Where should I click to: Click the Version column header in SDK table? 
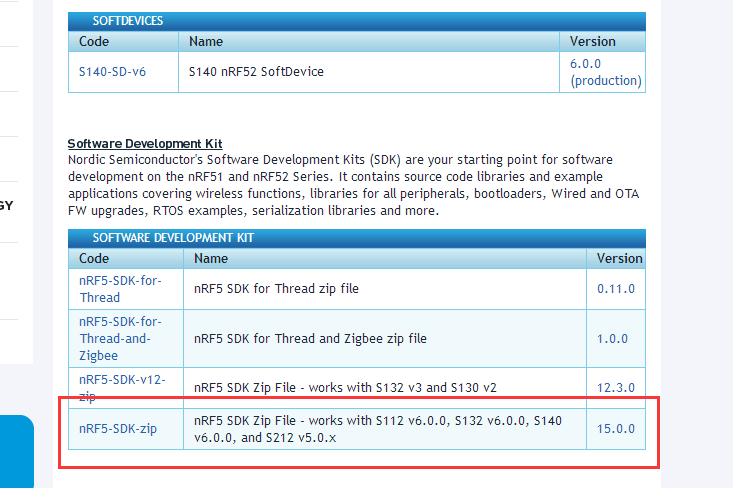point(619,258)
